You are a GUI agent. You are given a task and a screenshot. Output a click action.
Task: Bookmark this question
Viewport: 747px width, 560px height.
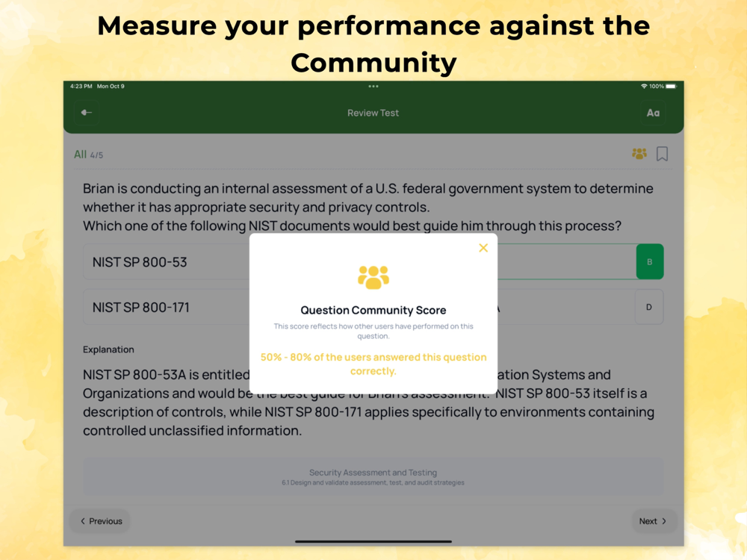662,154
